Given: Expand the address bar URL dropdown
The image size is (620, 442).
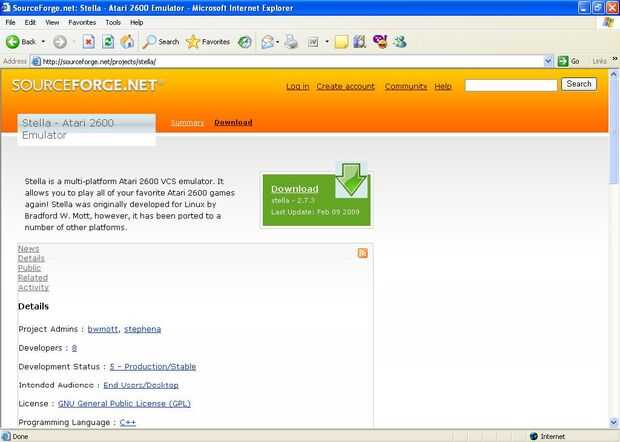Looking at the screenshot, I should click(548, 61).
